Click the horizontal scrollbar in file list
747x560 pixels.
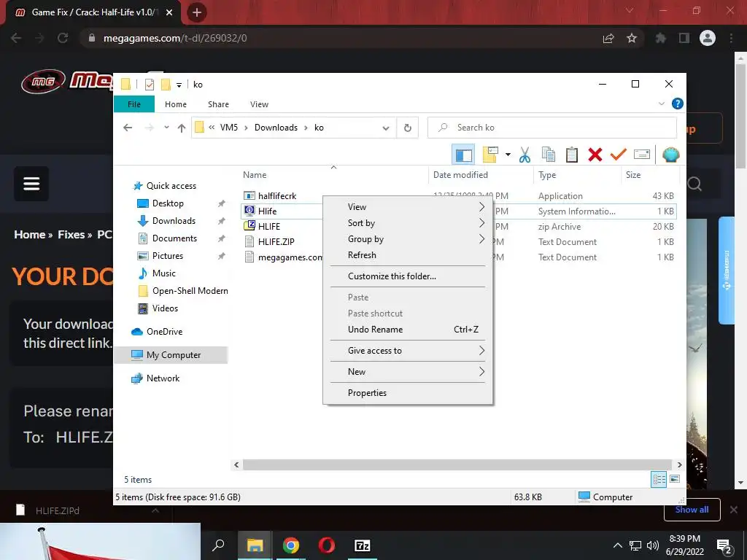pyautogui.click(x=457, y=464)
